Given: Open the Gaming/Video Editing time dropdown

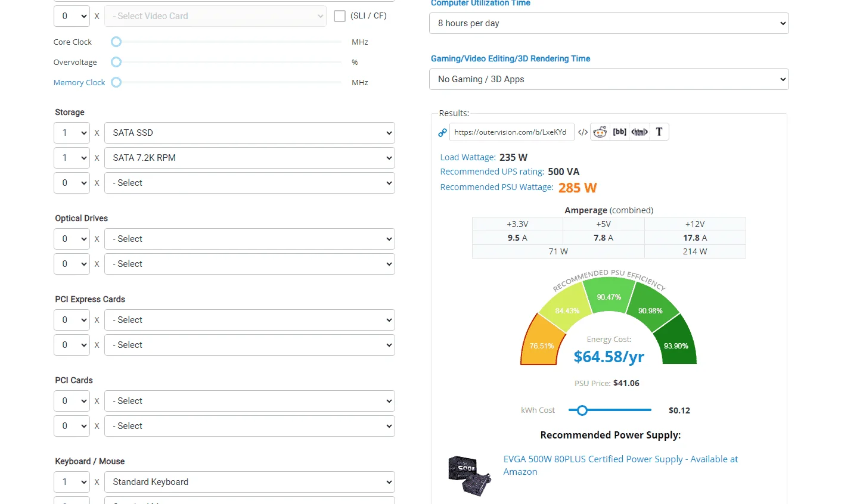Looking at the screenshot, I should [x=609, y=79].
